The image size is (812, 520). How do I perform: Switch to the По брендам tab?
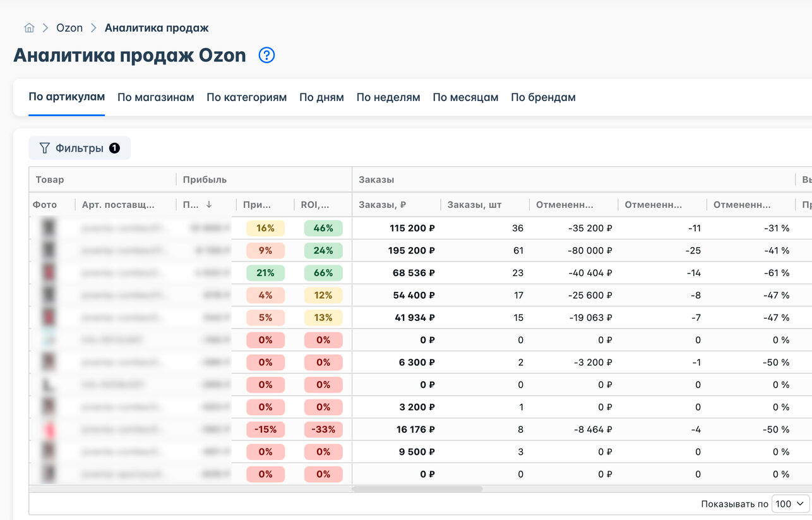544,97
